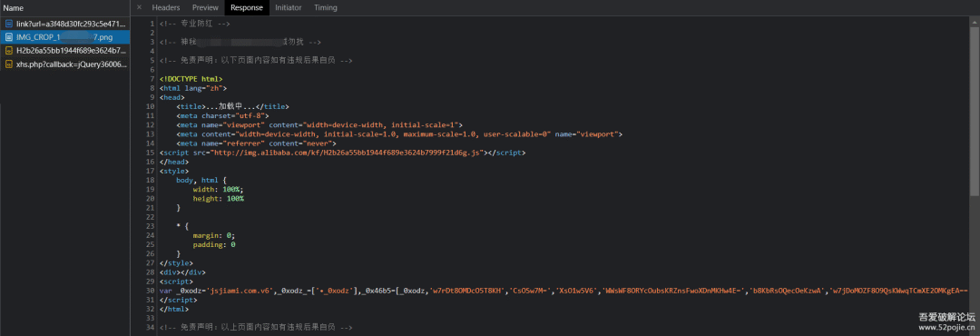
Task: Select the xhs.php?callback=jQuery request
Action: (x=65, y=64)
